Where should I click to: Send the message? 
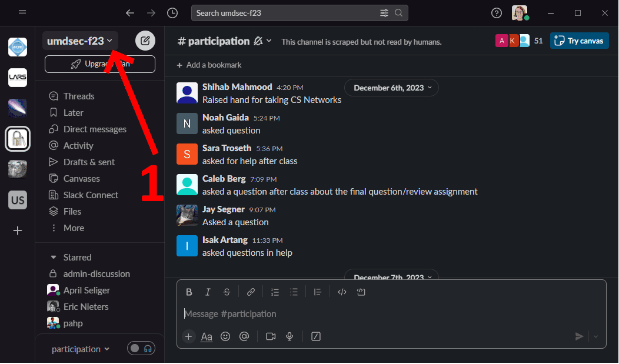pos(579,337)
